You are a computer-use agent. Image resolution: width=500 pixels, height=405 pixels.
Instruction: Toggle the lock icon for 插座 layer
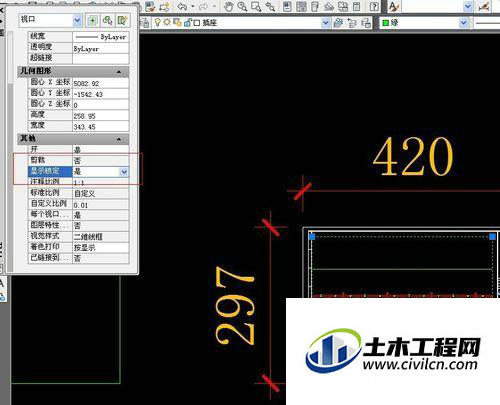187,23
